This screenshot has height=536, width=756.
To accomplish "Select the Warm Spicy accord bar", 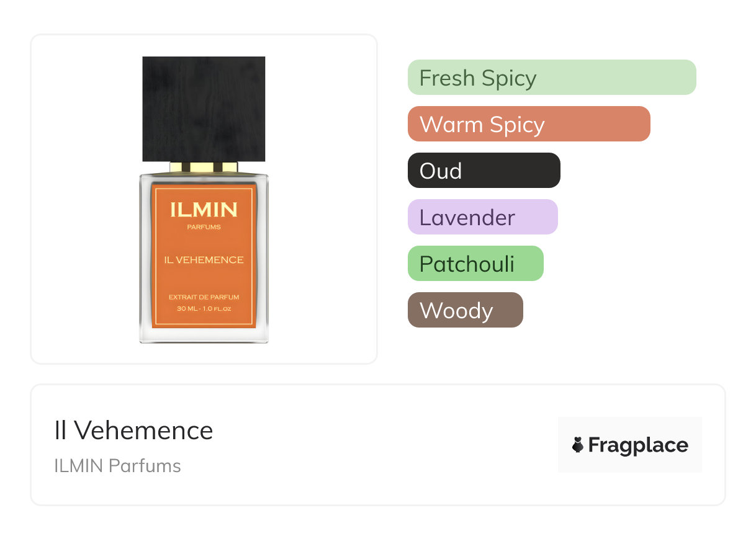I will 528,124.
